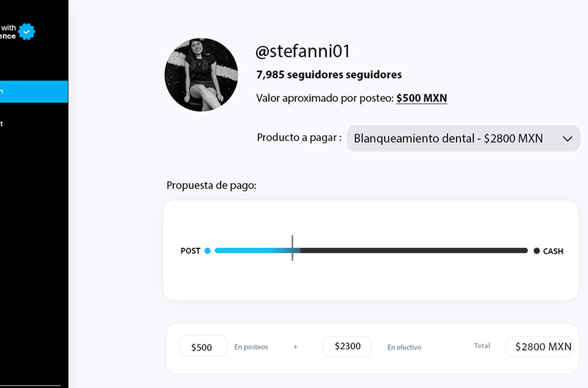Screen dimensions: 588x388
Task: Click stefanni01's profile picture
Action: coord(201,75)
